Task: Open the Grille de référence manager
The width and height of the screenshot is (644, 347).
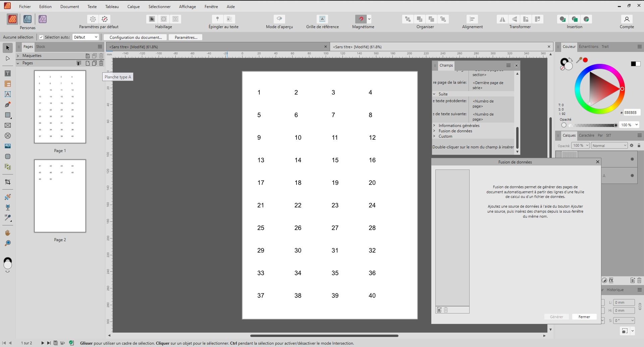Action: 322,19
